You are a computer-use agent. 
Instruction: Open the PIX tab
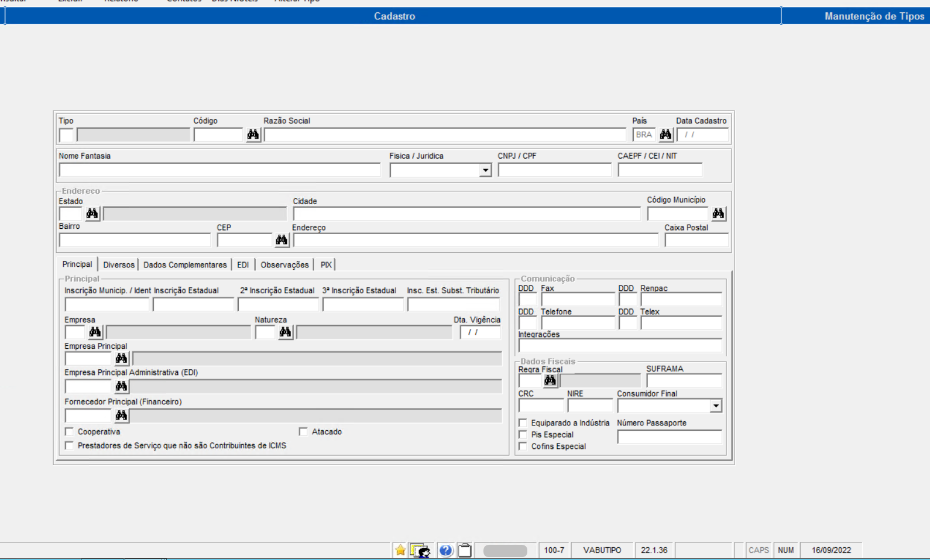326,265
